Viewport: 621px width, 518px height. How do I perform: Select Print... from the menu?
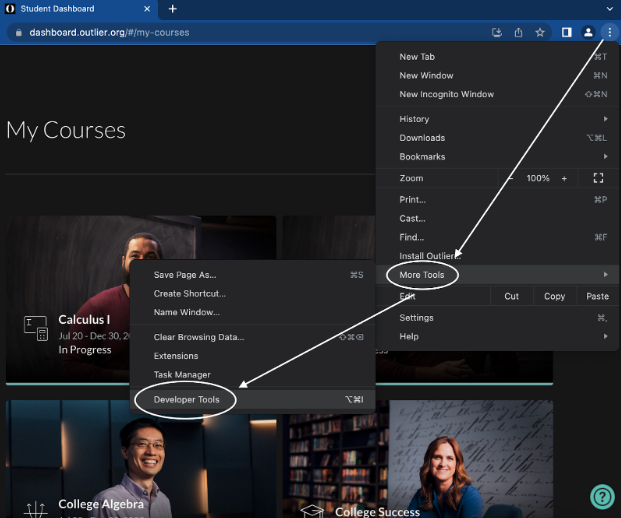point(497,200)
